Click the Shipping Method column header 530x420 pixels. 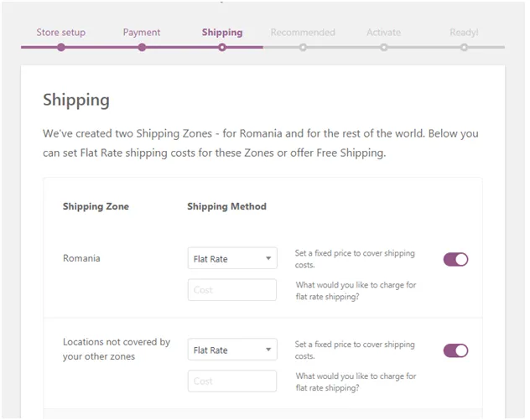pyautogui.click(x=226, y=206)
